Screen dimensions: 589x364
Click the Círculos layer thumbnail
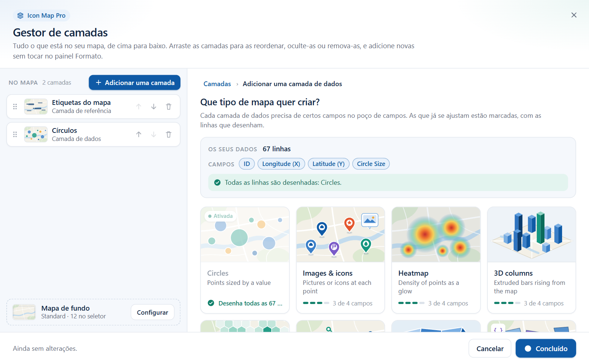tap(36, 134)
